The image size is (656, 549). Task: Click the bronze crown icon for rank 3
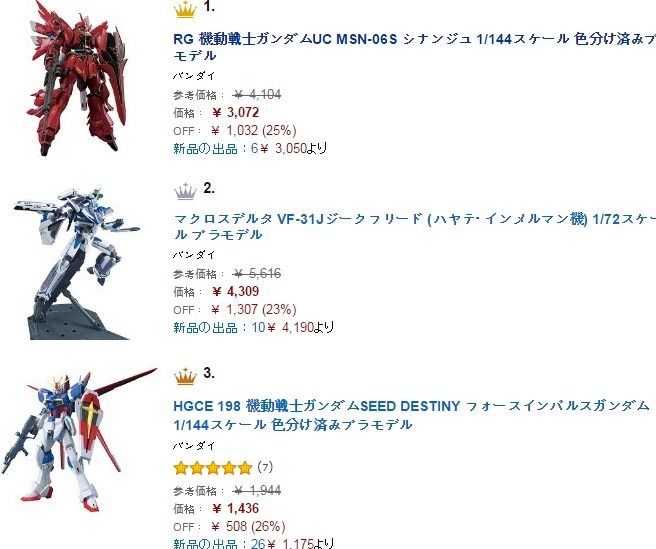pyautogui.click(x=185, y=376)
